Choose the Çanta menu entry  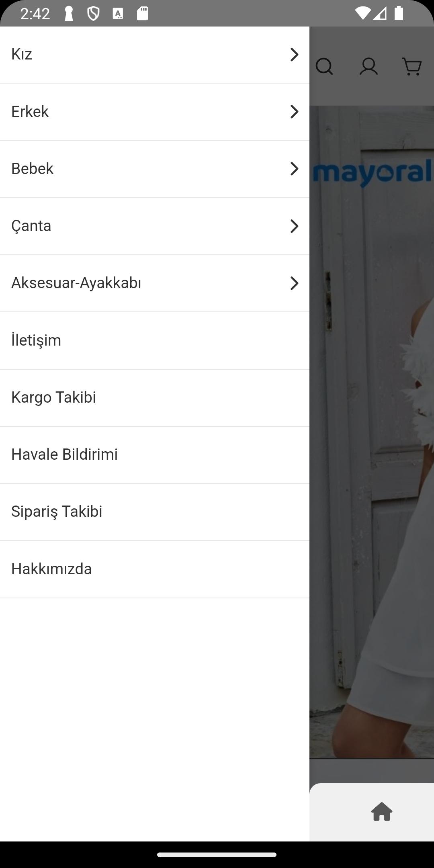pyautogui.click(x=155, y=226)
